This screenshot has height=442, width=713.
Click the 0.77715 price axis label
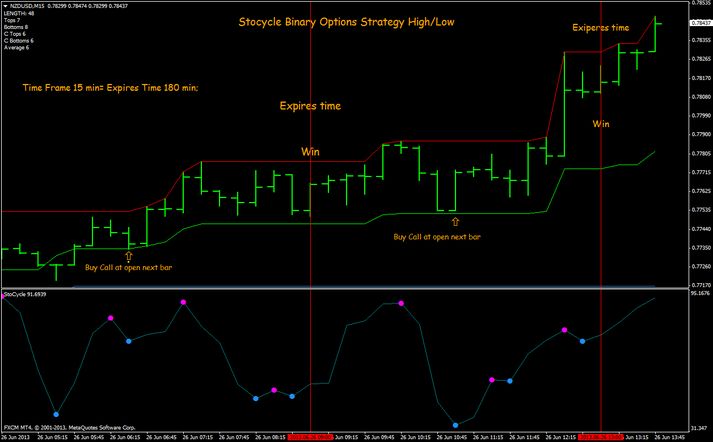pos(702,172)
